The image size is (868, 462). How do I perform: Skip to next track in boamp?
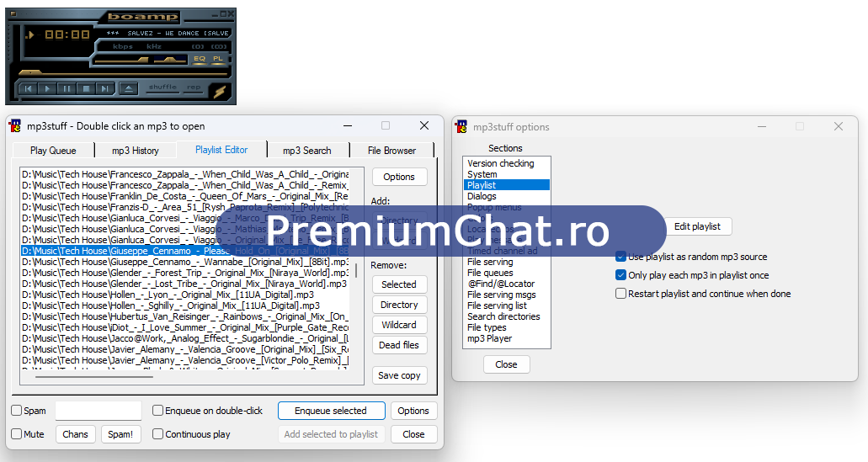104,88
